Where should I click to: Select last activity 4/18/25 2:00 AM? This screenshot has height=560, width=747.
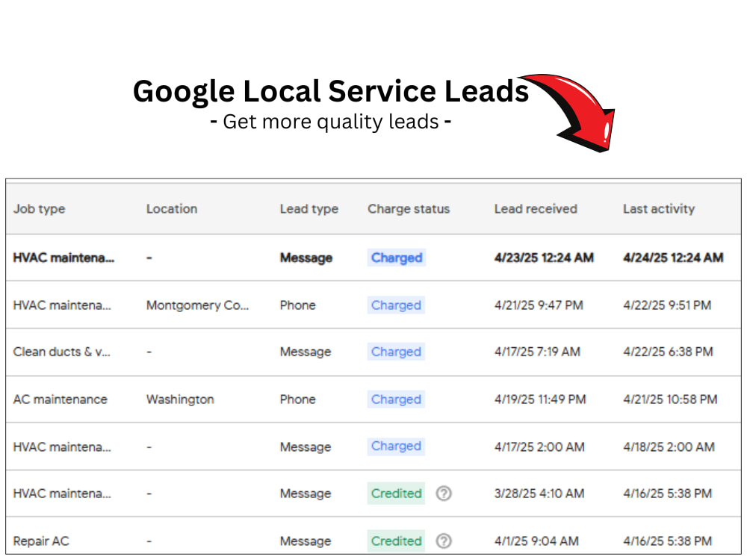tap(669, 447)
